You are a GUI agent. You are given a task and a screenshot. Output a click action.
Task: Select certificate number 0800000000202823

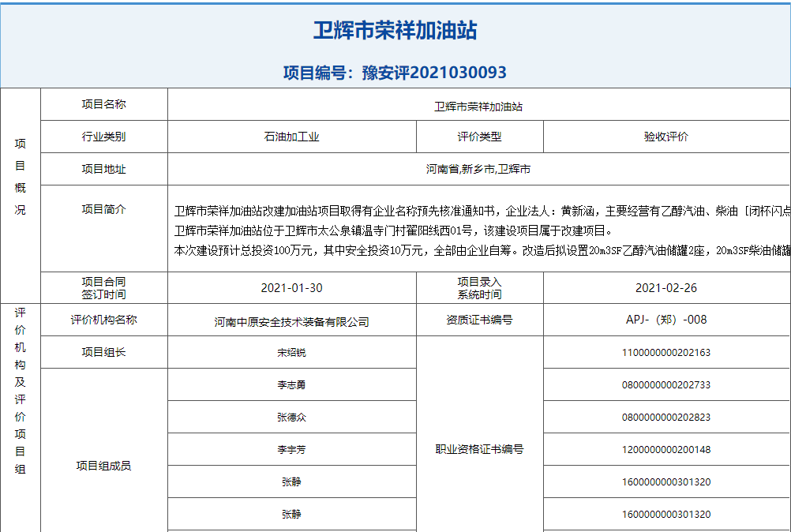click(x=666, y=417)
